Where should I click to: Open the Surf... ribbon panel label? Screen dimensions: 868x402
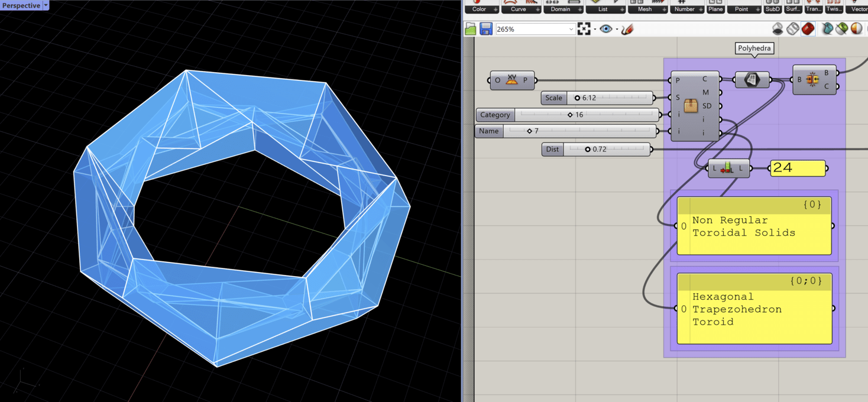click(793, 9)
